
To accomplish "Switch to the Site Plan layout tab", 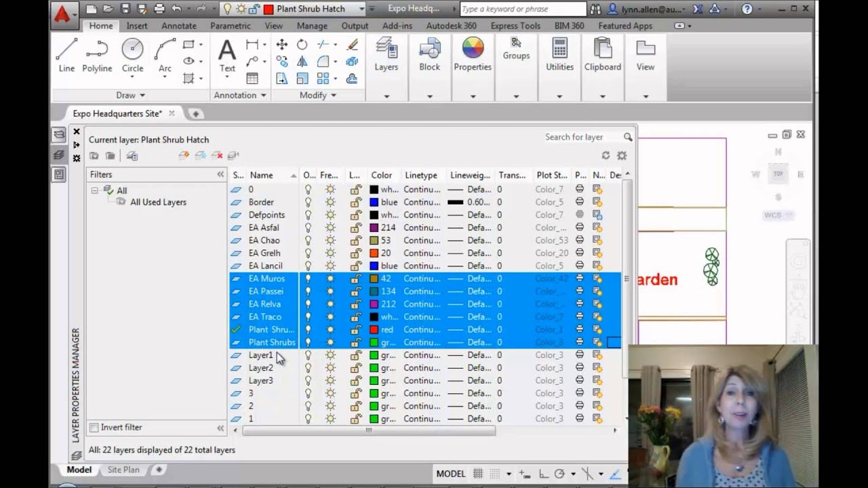I will tap(123, 470).
